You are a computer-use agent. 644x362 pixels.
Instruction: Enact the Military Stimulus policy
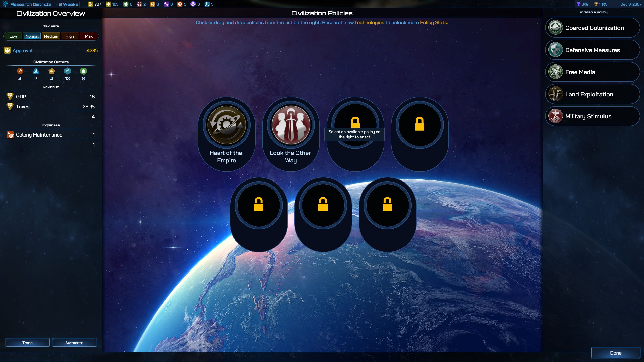click(x=592, y=116)
